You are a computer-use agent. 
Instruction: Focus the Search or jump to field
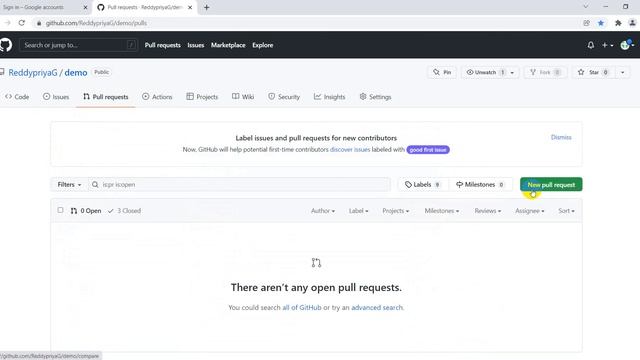coord(78,45)
